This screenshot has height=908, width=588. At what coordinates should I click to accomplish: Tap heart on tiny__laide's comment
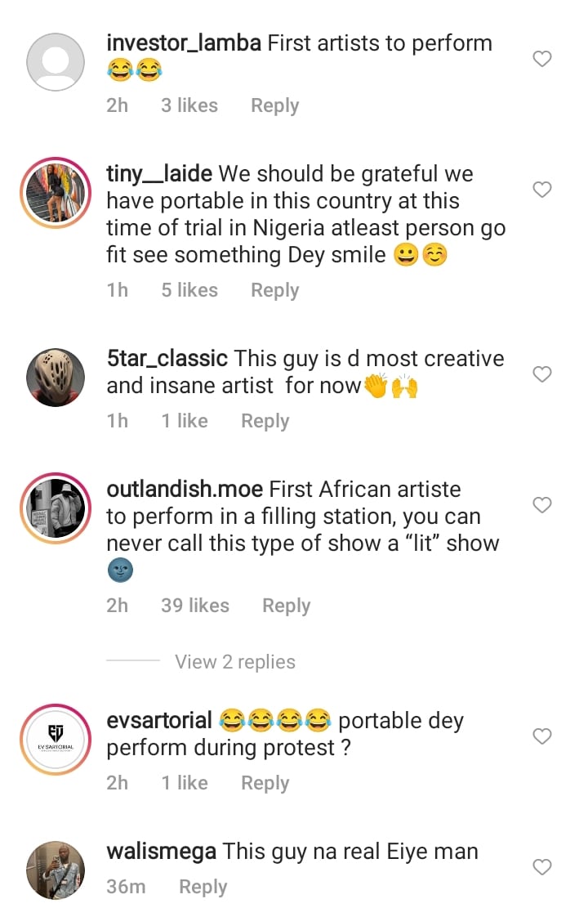542,190
